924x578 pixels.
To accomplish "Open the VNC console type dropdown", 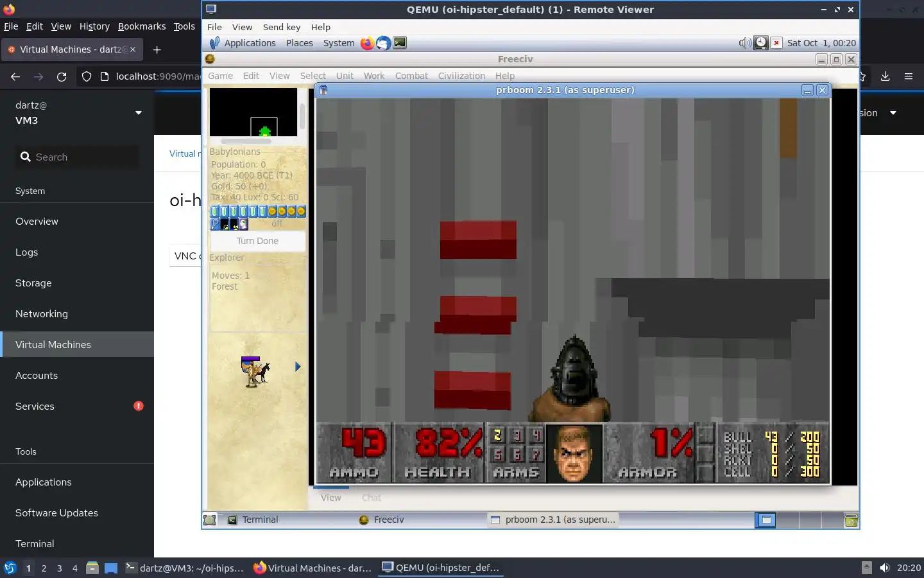I will [x=186, y=256].
